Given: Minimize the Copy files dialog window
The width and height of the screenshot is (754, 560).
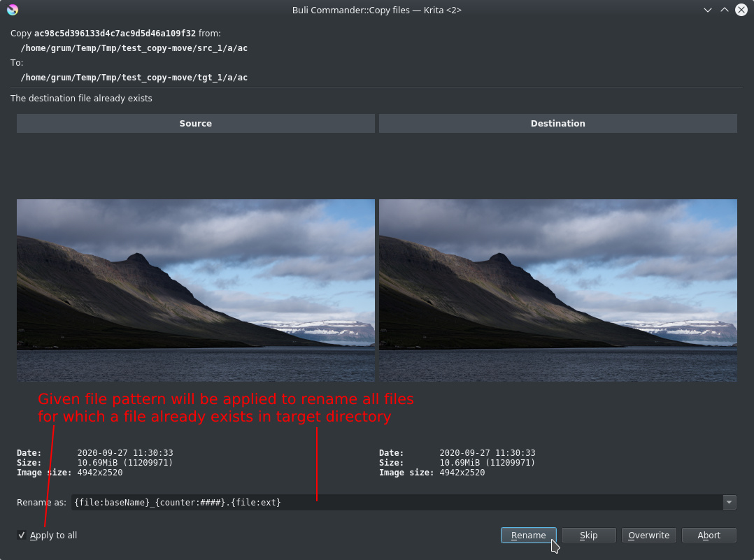Looking at the screenshot, I should click(x=708, y=10).
